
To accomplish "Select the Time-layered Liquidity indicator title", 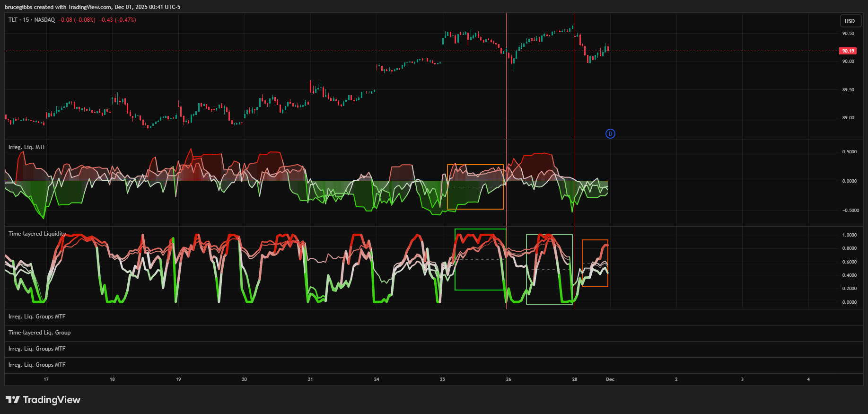I will point(37,234).
